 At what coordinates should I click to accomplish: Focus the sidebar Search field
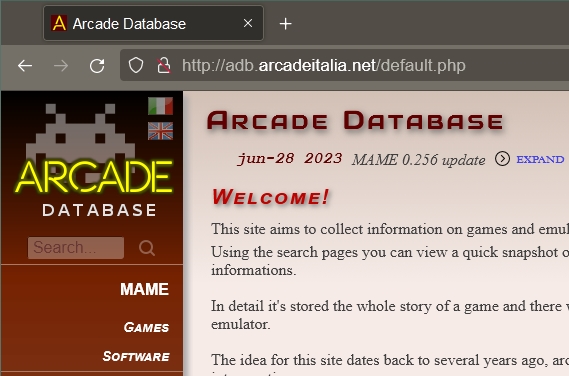point(76,248)
